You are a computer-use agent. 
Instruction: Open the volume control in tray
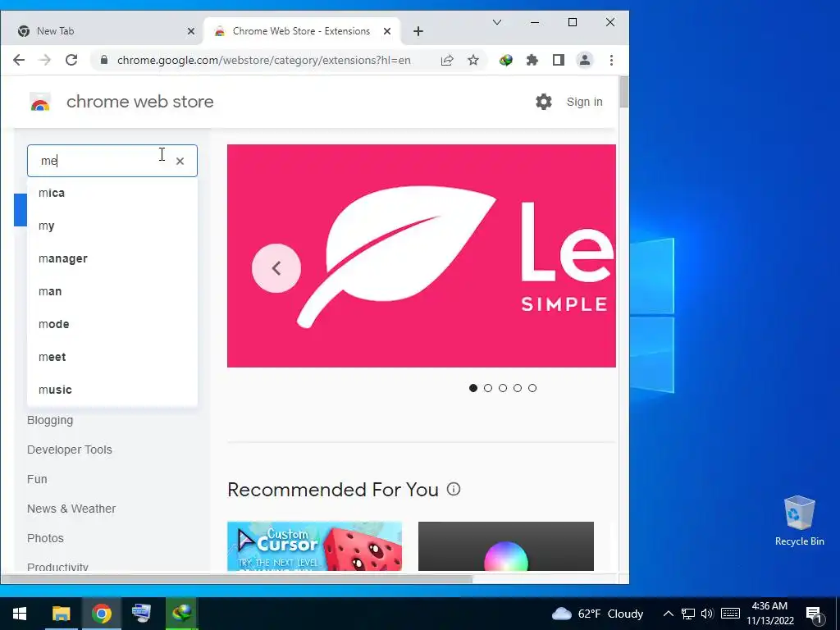[x=707, y=614]
